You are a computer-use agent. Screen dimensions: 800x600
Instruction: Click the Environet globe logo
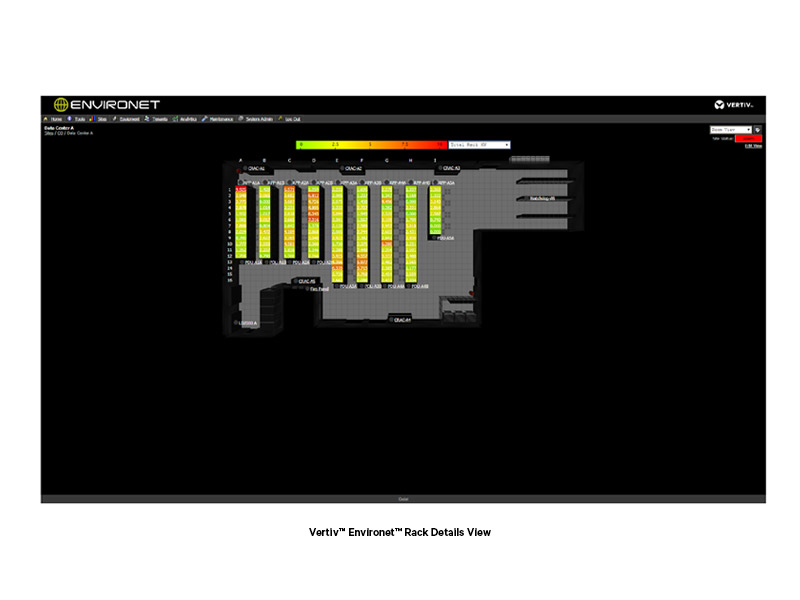point(60,104)
